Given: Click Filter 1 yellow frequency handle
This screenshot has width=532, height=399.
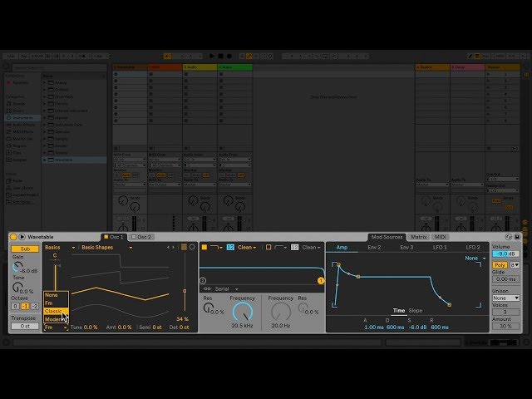Looking at the screenshot, I should click(321, 281).
